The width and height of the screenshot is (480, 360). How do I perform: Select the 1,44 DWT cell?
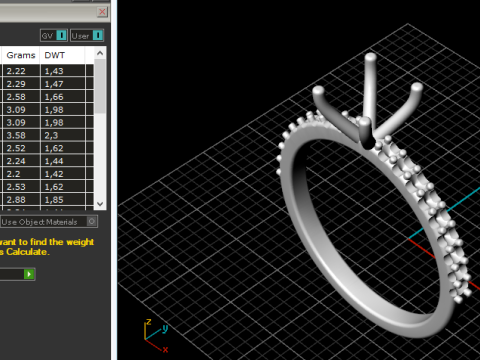click(63, 161)
